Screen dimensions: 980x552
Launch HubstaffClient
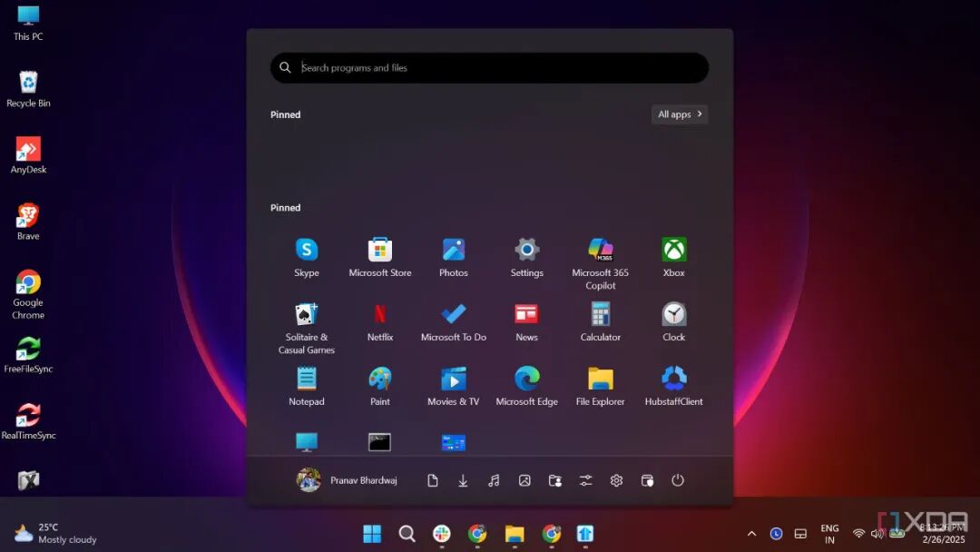(673, 387)
